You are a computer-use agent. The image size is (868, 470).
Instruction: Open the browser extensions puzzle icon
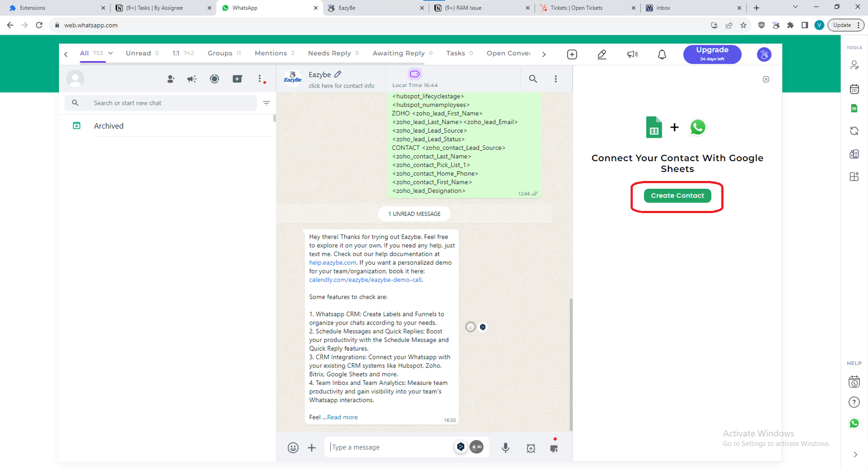pyautogui.click(x=790, y=25)
